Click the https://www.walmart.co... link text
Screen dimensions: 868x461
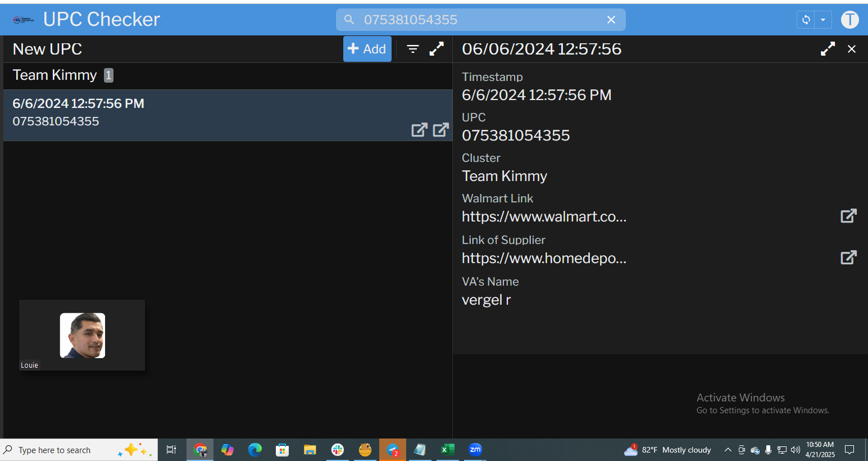click(x=544, y=216)
